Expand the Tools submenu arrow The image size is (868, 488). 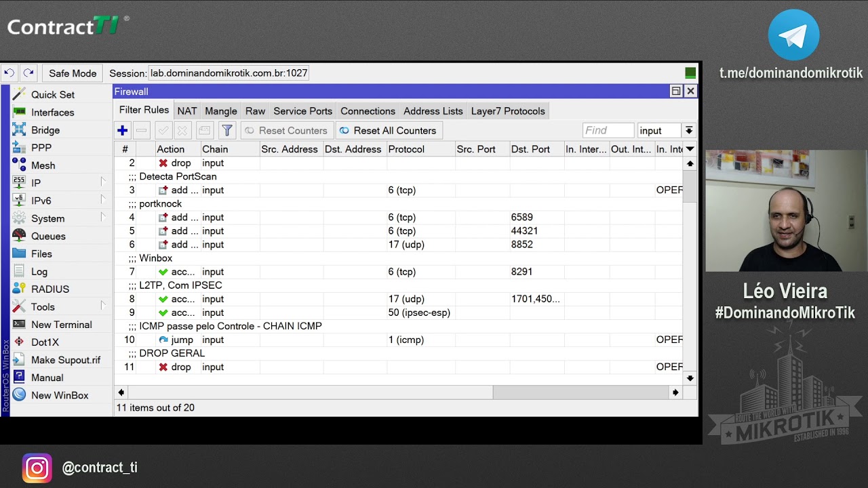tap(103, 305)
